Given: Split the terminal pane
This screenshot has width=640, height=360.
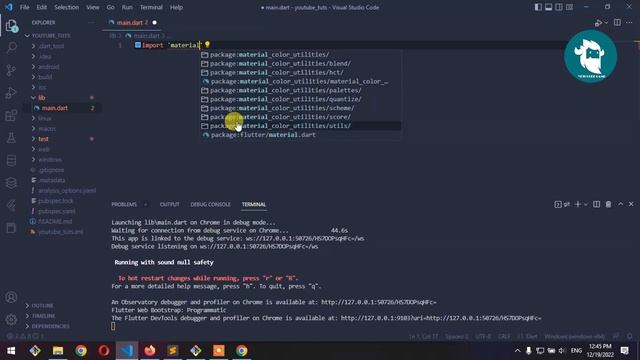Looking at the screenshot, I should [596, 204].
